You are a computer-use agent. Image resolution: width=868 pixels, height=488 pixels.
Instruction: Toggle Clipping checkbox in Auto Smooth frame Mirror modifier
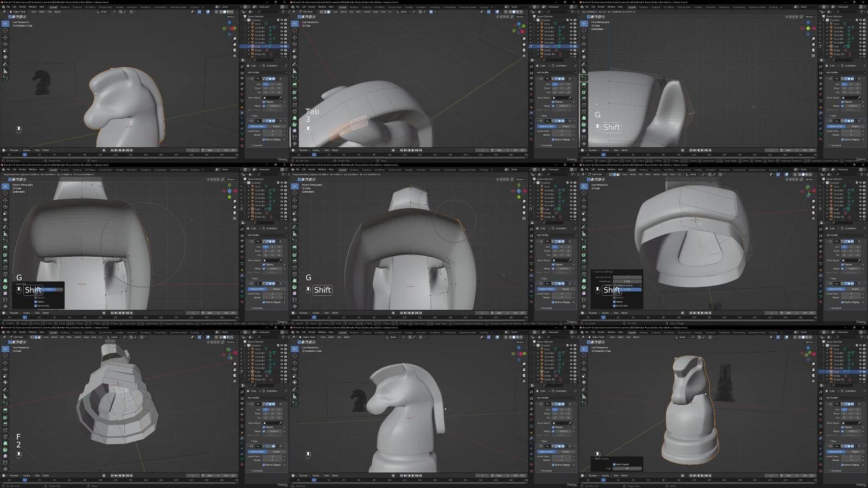(x=843, y=427)
